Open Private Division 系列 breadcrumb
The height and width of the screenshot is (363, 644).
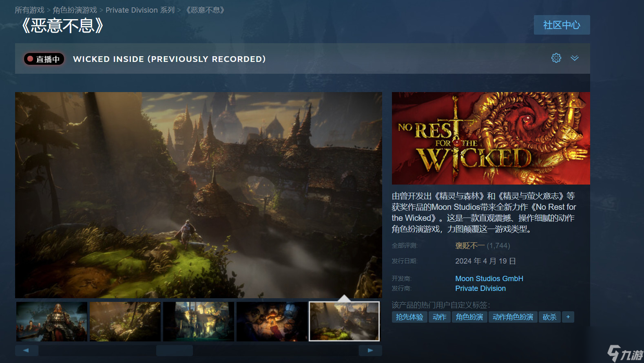coord(140,10)
